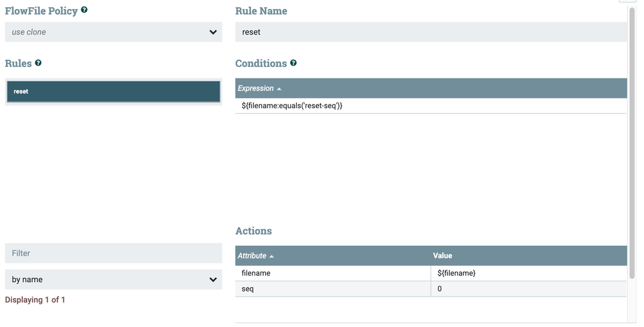Screen dimensions: 644x327
Task: Open the 'use clone' FlowFile Policy dropdown
Action: point(113,32)
